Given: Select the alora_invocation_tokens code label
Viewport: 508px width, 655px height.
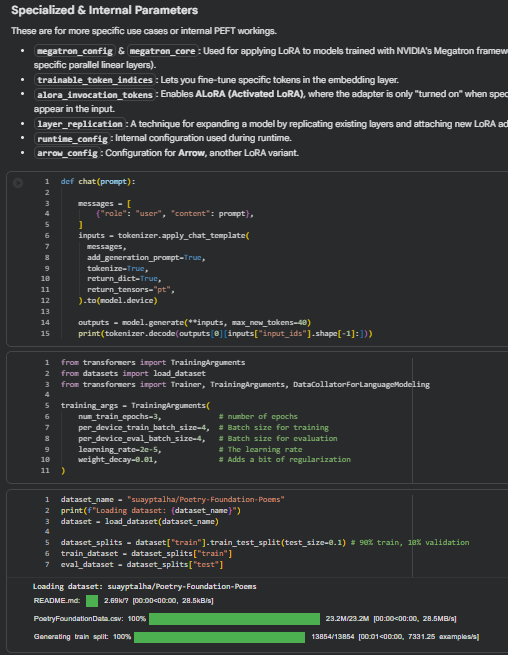Looking at the screenshot, I should [x=95, y=95].
